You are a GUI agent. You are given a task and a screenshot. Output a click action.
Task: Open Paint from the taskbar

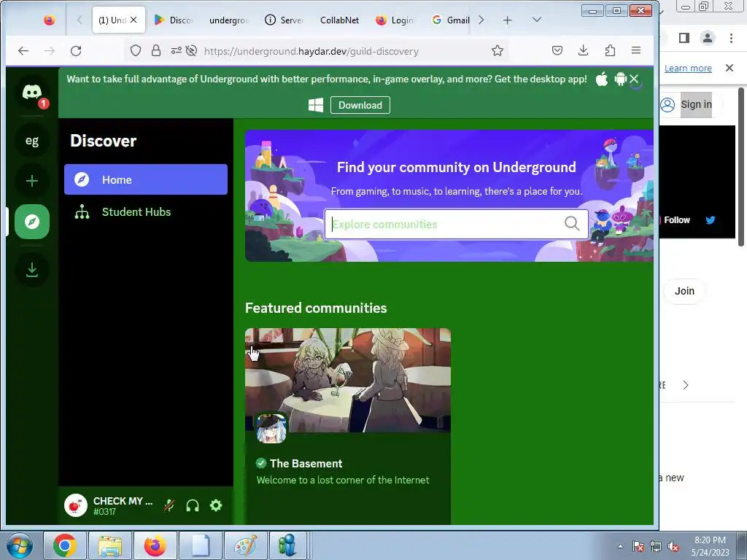tap(246, 545)
